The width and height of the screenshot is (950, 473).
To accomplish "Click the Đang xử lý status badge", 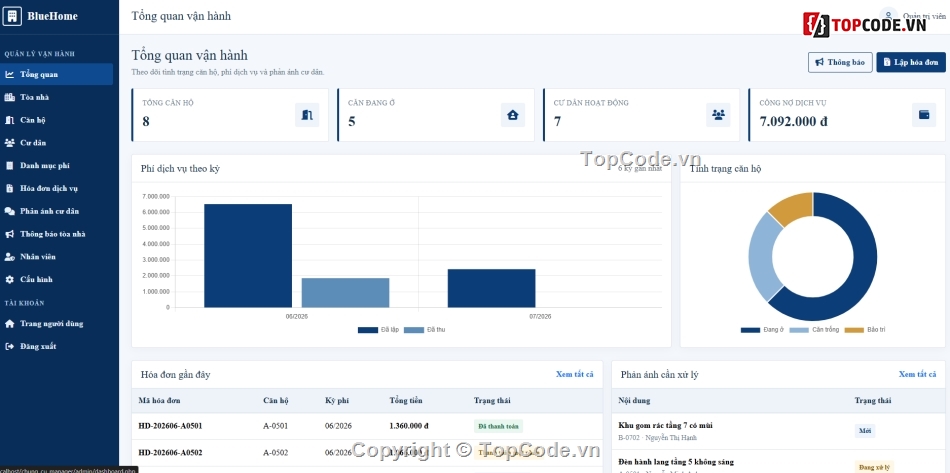I will pos(874,467).
